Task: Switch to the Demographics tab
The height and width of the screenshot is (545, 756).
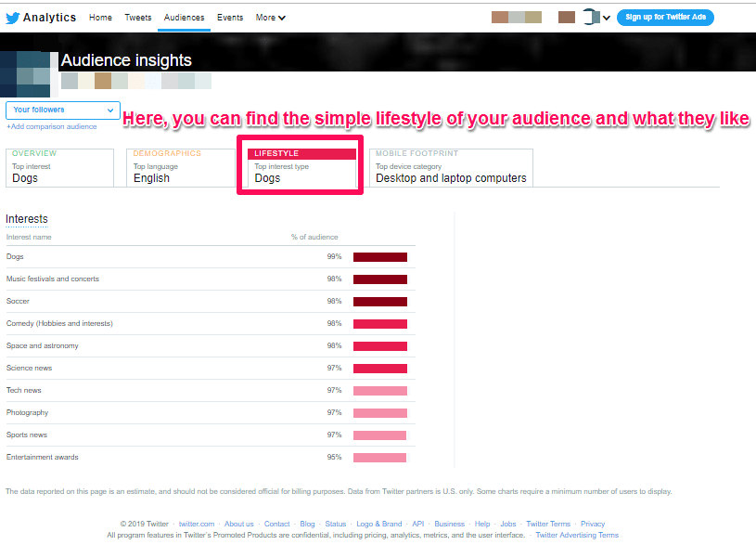Action: (x=181, y=167)
